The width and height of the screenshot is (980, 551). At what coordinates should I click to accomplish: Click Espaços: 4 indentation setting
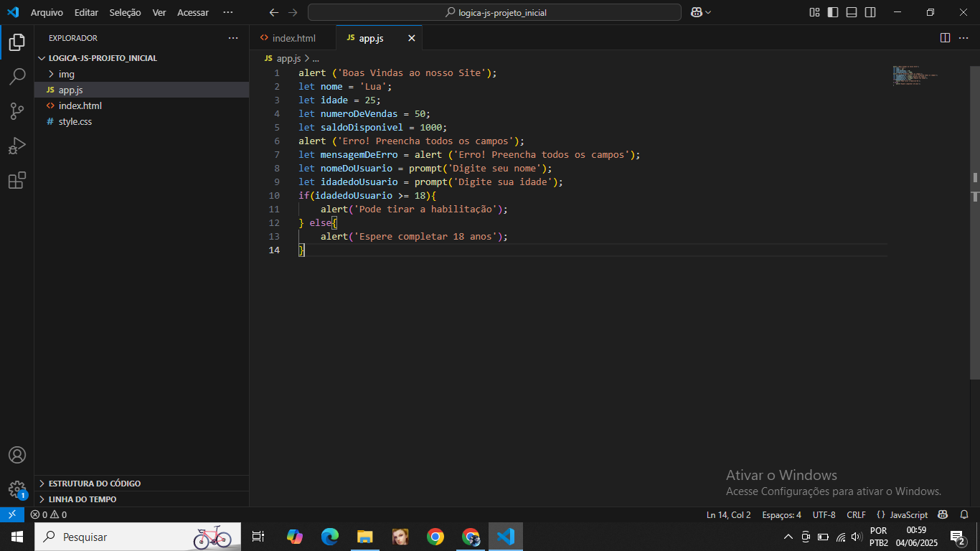tap(781, 514)
